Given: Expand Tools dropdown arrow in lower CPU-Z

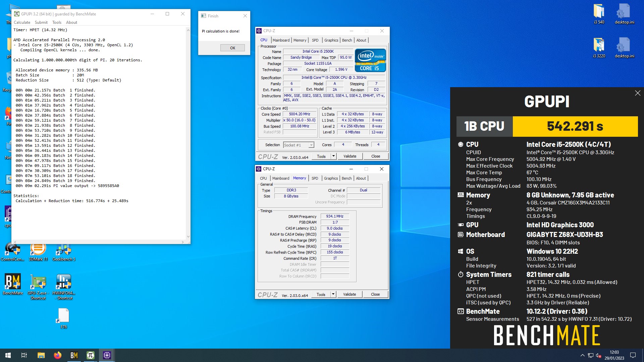Looking at the screenshot, I should [333, 294].
